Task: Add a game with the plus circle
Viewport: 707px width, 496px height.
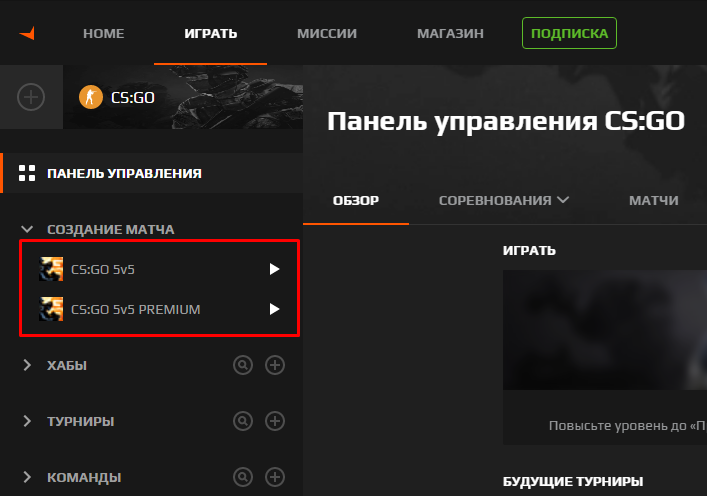Action: [31, 97]
